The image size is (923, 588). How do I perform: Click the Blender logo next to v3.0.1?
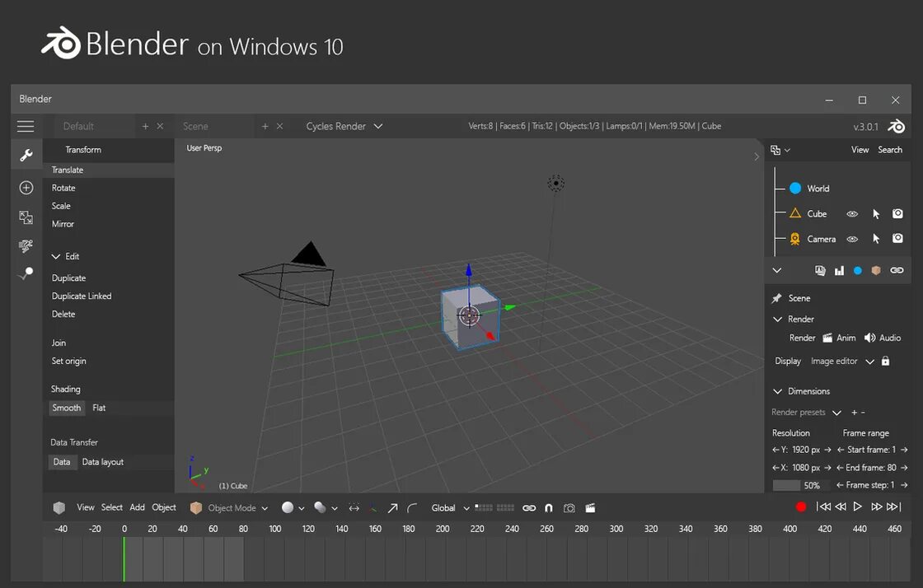point(897,126)
